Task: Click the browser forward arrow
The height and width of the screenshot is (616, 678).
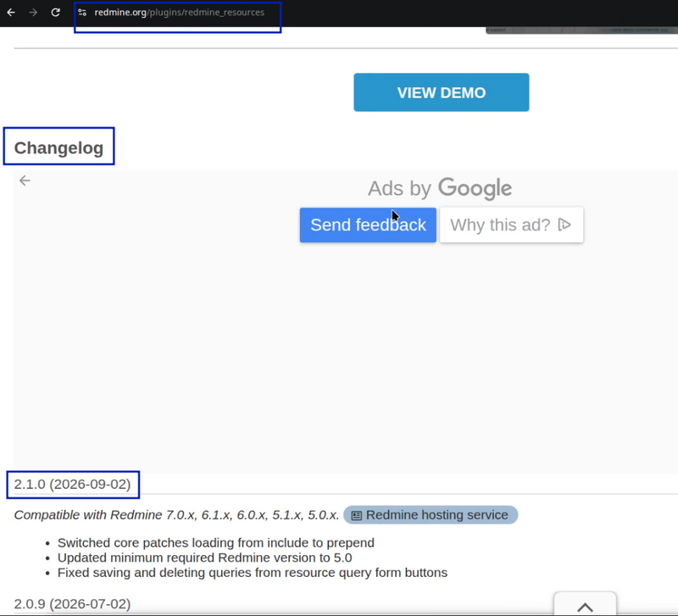Action: click(x=33, y=13)
